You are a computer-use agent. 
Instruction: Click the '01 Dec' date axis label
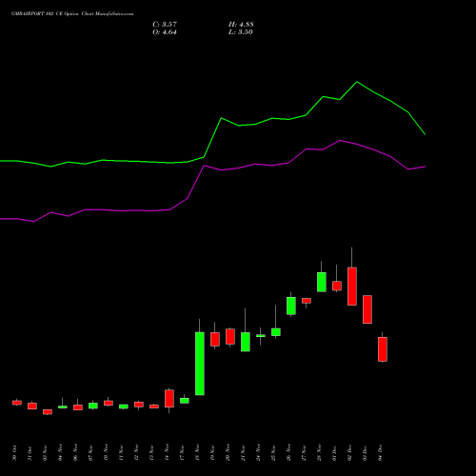334,453
